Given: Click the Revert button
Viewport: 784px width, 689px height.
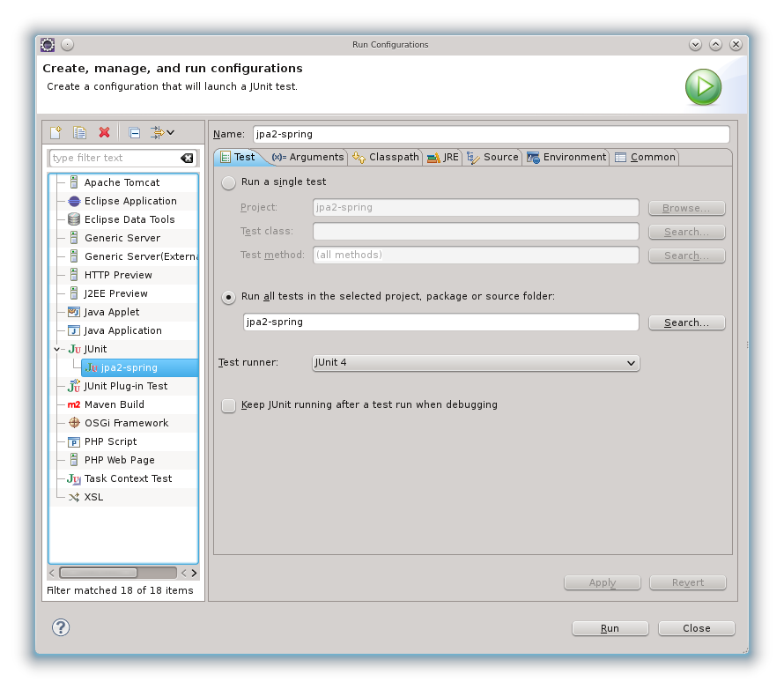Looking at the screenshot, I should point(687,583).
